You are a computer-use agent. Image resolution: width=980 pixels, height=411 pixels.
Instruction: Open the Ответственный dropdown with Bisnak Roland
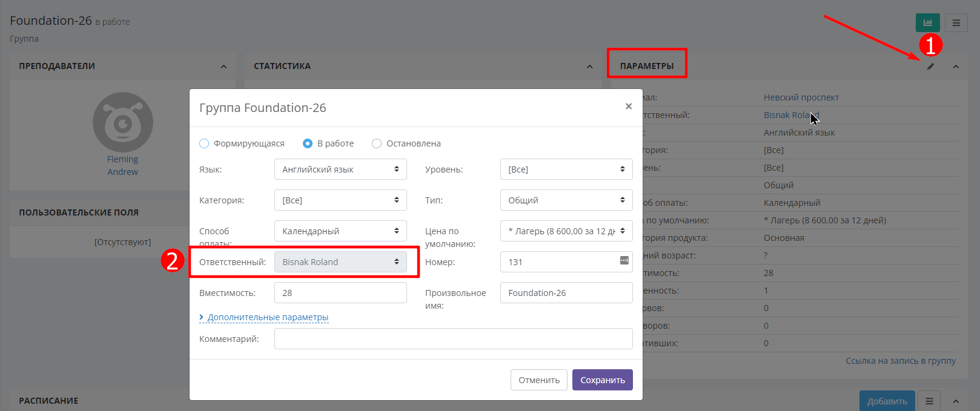[340, 262]
